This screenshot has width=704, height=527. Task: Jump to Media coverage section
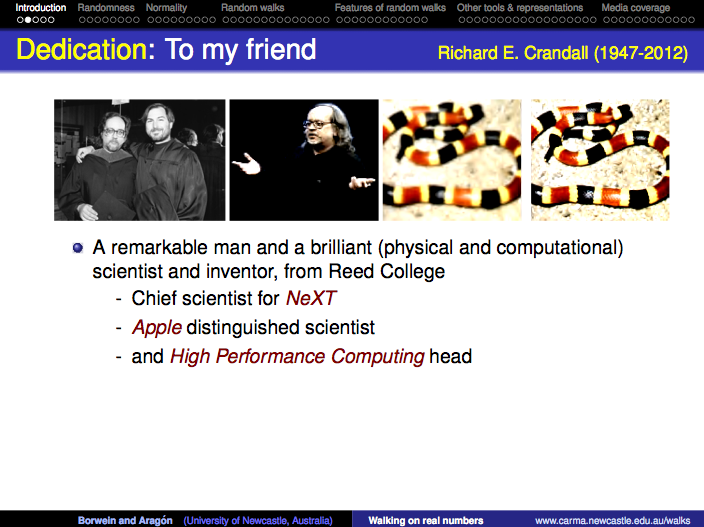click(636, 7)
